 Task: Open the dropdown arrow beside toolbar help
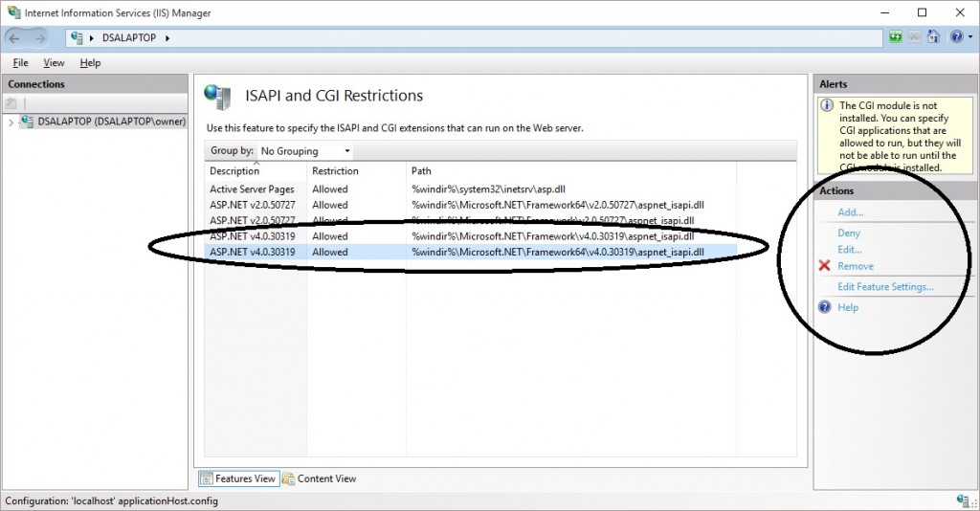click(970, 37)
